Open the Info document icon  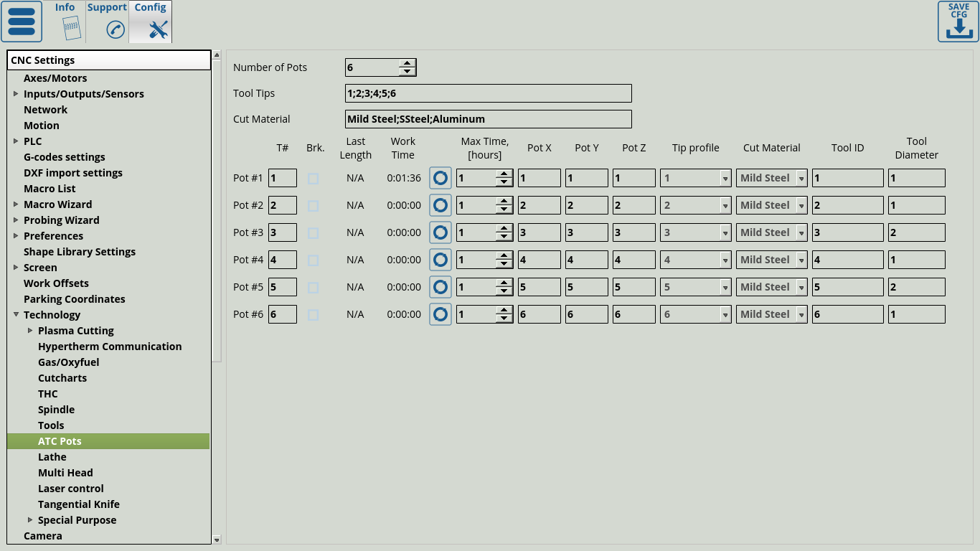click(x=70, y=29)
